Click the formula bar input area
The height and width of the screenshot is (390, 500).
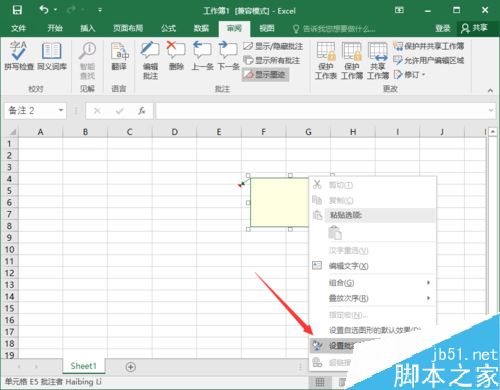coord(322,111)
